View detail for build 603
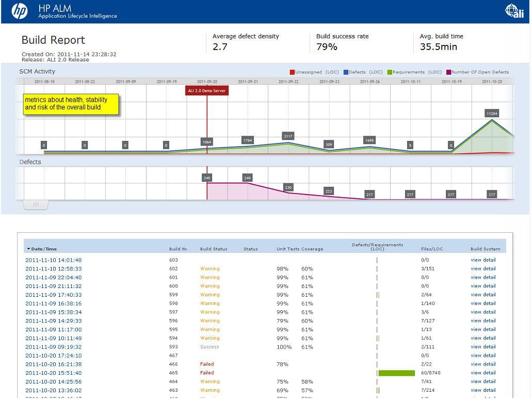Image resolution: width=532 pixels, height=399 pixels. click(483, 260)
